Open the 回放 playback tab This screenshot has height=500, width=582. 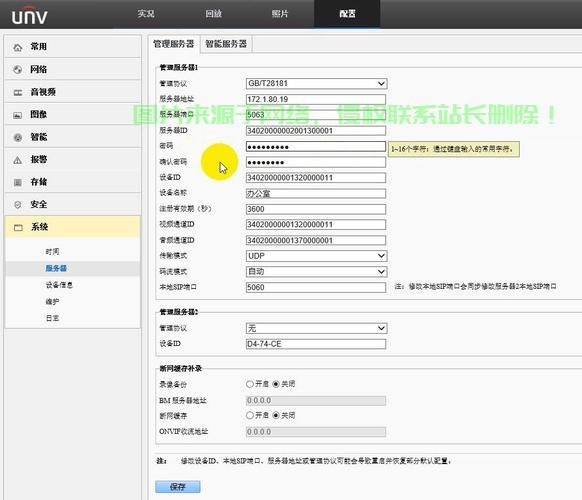click(x=213, y=14)
